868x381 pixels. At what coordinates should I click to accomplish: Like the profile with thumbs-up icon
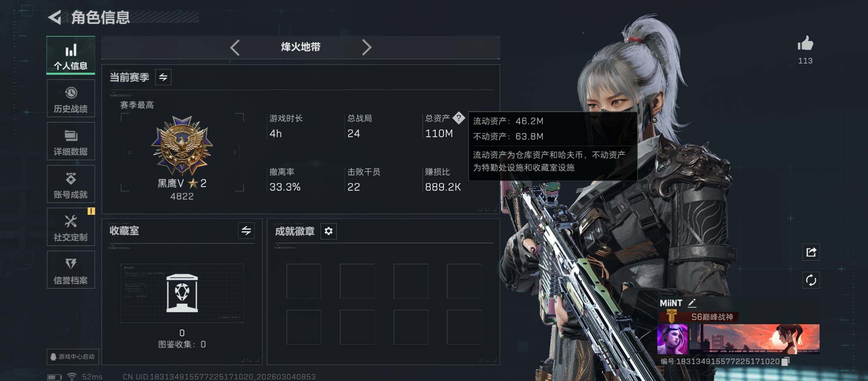[x=805, y=44]
